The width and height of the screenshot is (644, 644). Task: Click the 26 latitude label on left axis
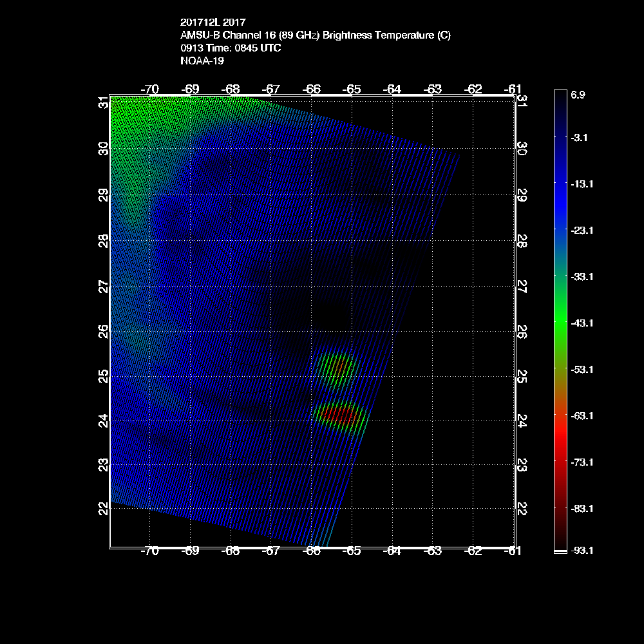pos(103,331)
